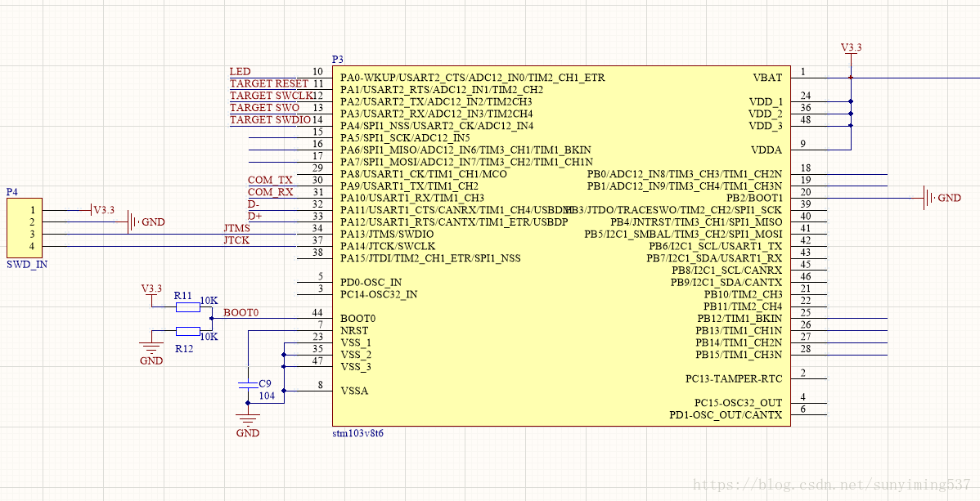Click the C9 capacitor symbol
The width and height of the screenshot is (980, 501).
[248, 385]
